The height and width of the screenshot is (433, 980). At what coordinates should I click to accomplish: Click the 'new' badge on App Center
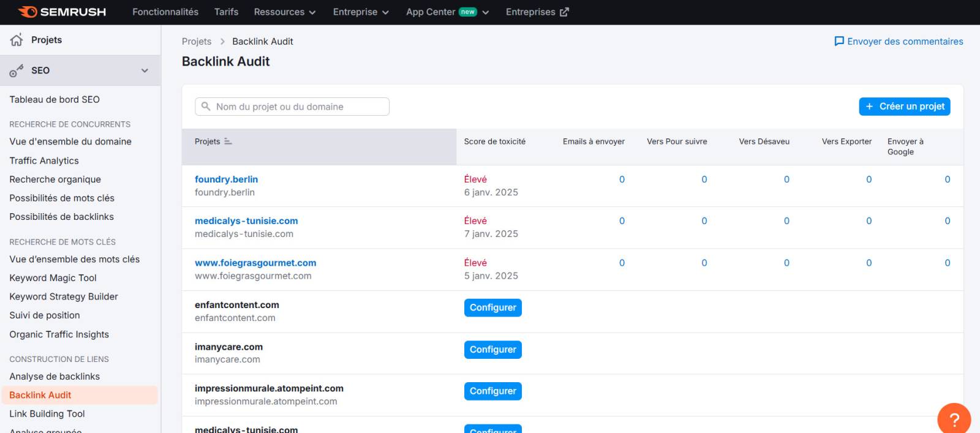pyautogui.click(x=468, y=12)
